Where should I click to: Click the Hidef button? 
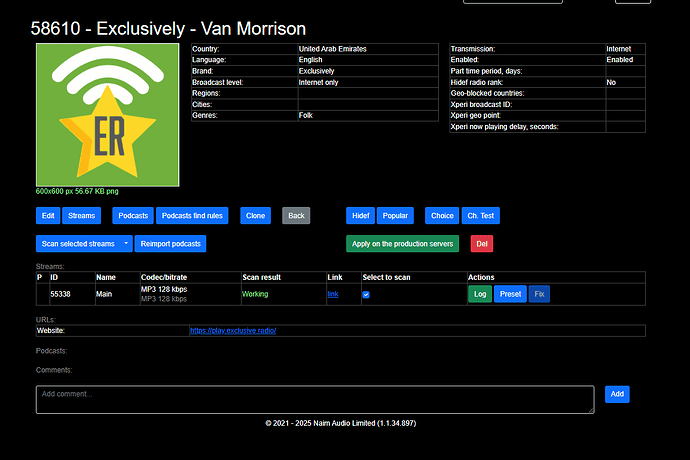pos(360,216)
